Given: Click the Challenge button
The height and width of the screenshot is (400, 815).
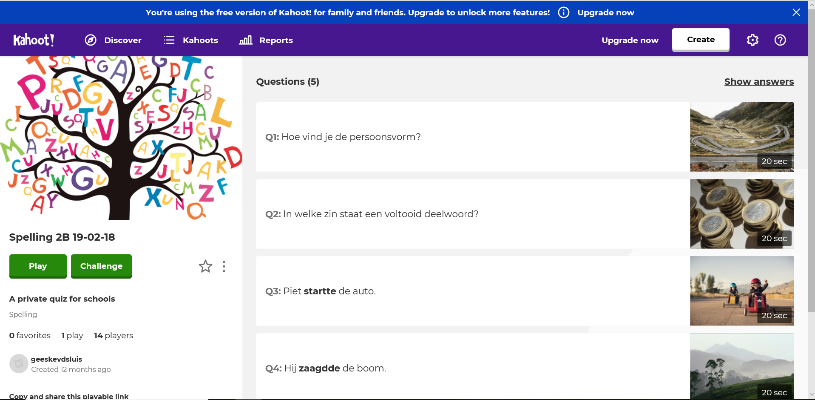Looking at the screenshot, I should (x=101, y=266).
